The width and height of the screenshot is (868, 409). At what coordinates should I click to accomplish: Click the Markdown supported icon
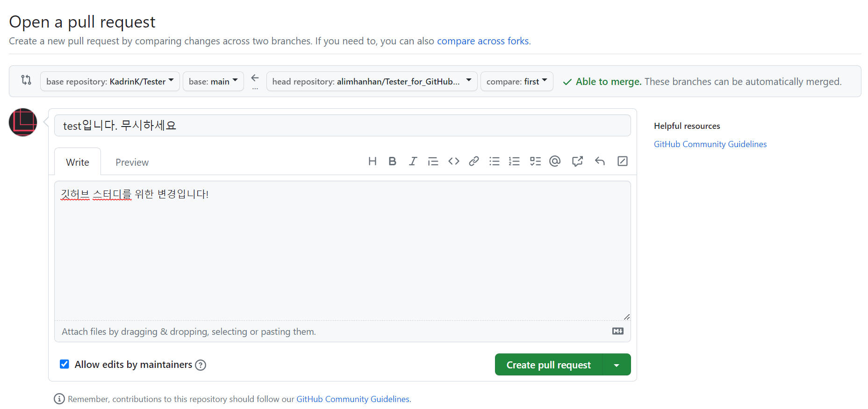[618, 331]
